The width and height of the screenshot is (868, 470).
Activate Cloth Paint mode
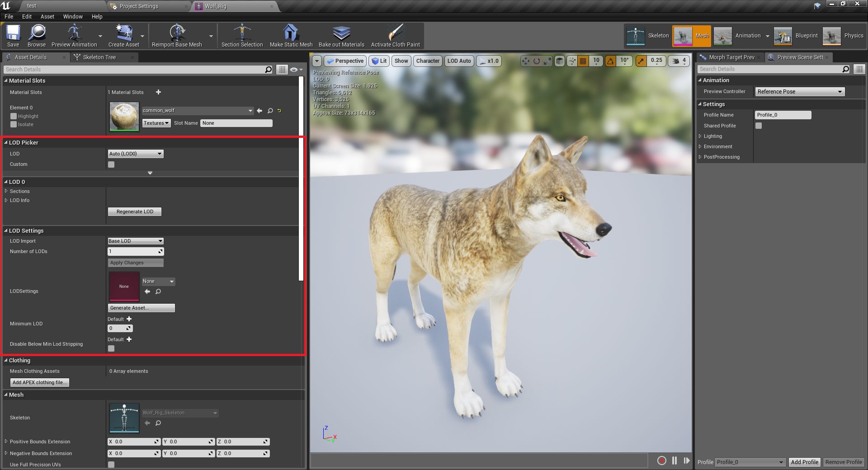coord(395,36)
